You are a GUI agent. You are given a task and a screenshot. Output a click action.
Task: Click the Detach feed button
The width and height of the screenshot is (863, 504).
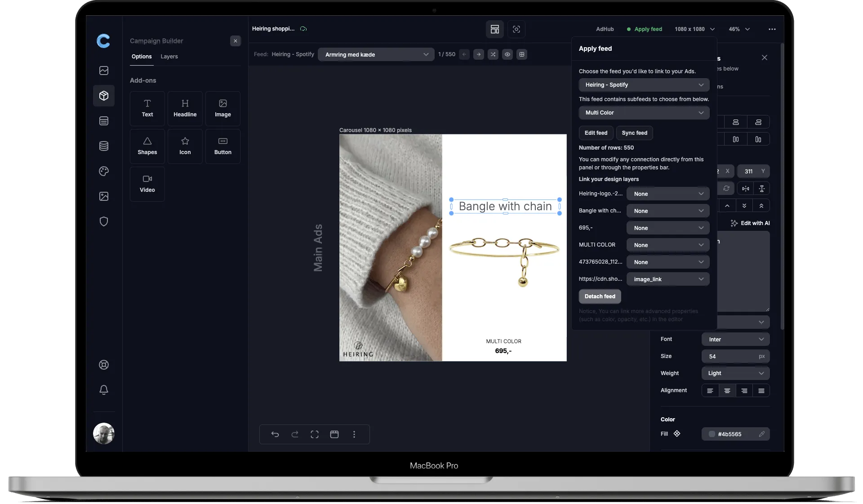[x=600, y=296]
